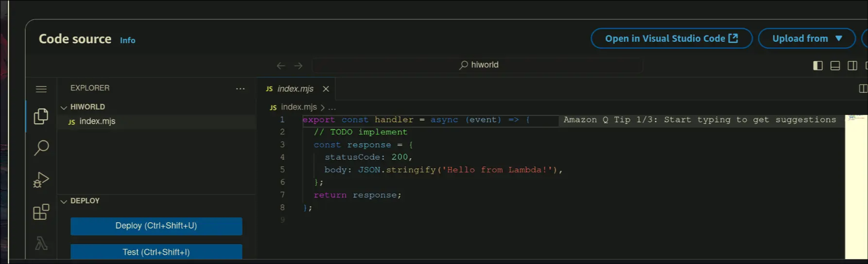Click the hiworld search command box
This screenshot has height=264, width=868.
pyautogui.click(x=478, y=65)
